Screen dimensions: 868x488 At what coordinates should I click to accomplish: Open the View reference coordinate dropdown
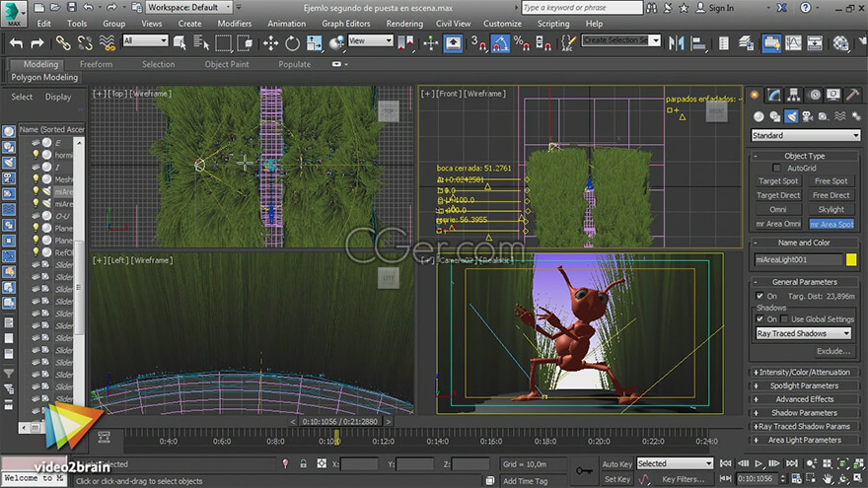370,40
